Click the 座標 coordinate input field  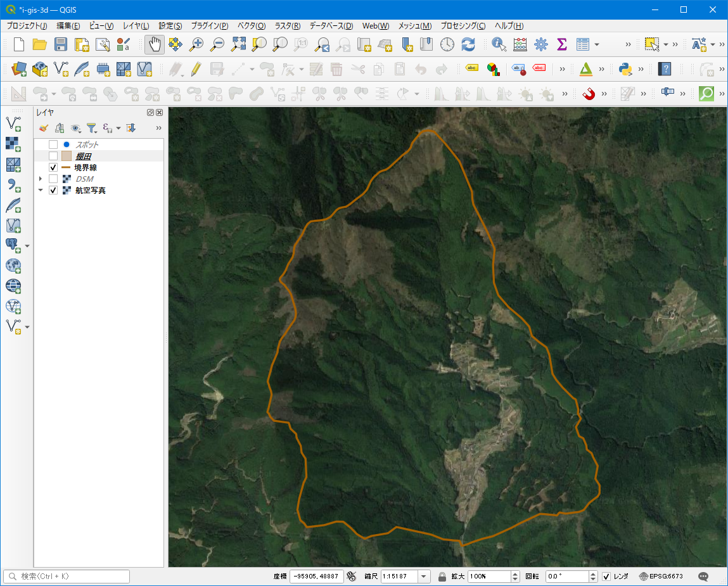coord(316,576)
